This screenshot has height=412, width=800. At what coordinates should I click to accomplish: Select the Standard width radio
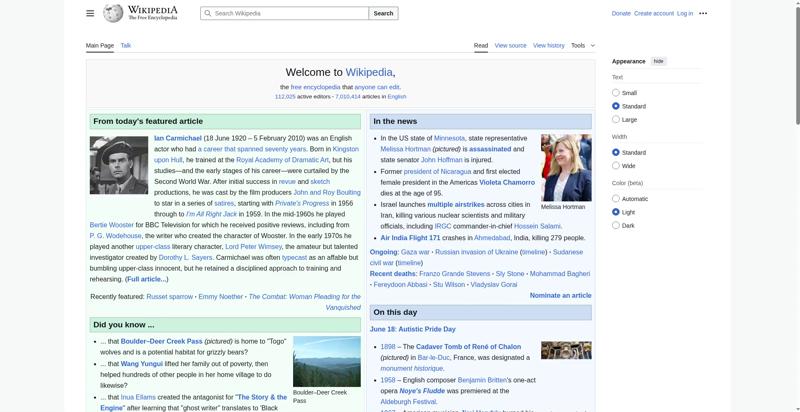[616, 152]
